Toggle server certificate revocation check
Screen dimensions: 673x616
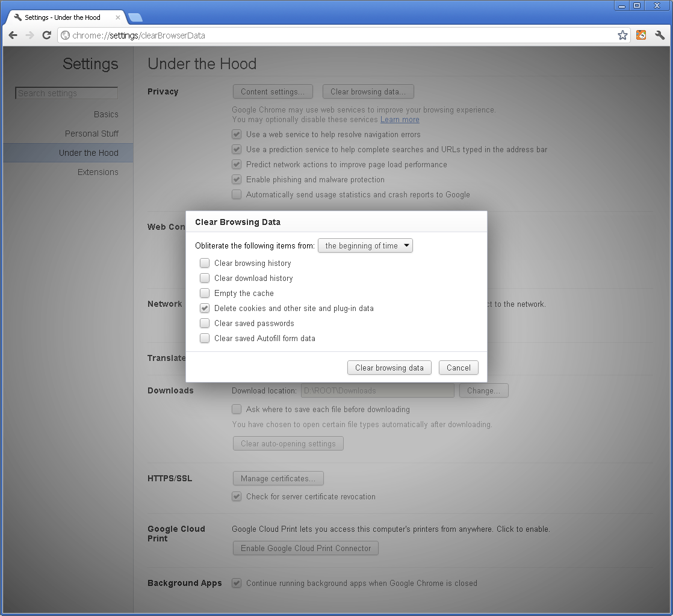(237, 496)
